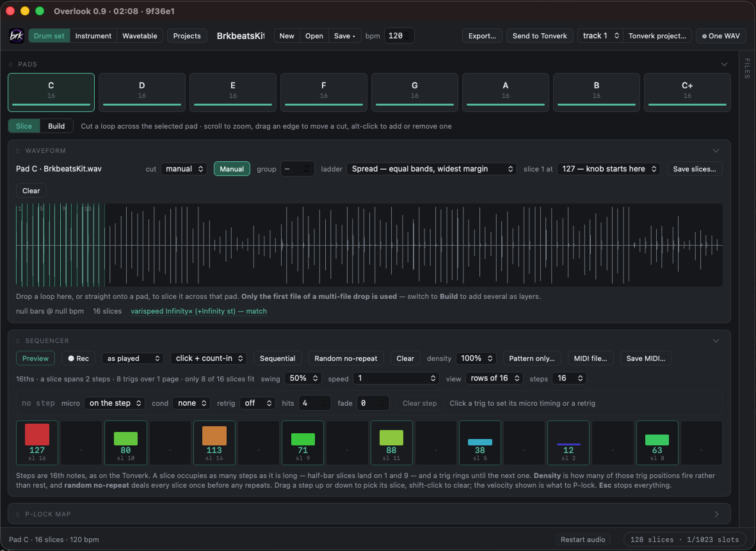Collapse the SEQUENCER panel chevron
This screenshot has height=551, width=756.
pyautogui.click(x=716, y=341)
